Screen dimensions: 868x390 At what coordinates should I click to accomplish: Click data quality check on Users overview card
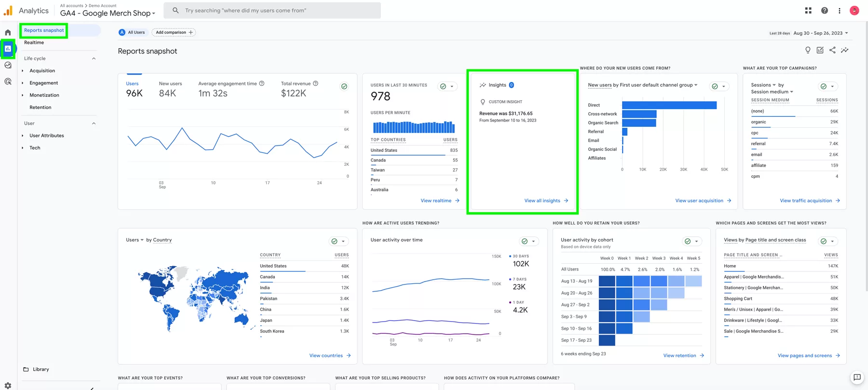[344, 86]
